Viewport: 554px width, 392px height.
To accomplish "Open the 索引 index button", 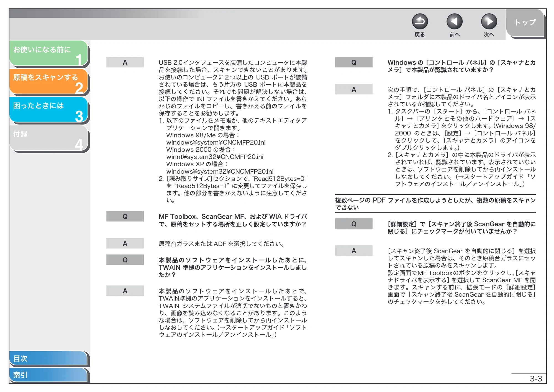I will coord(48,375).
